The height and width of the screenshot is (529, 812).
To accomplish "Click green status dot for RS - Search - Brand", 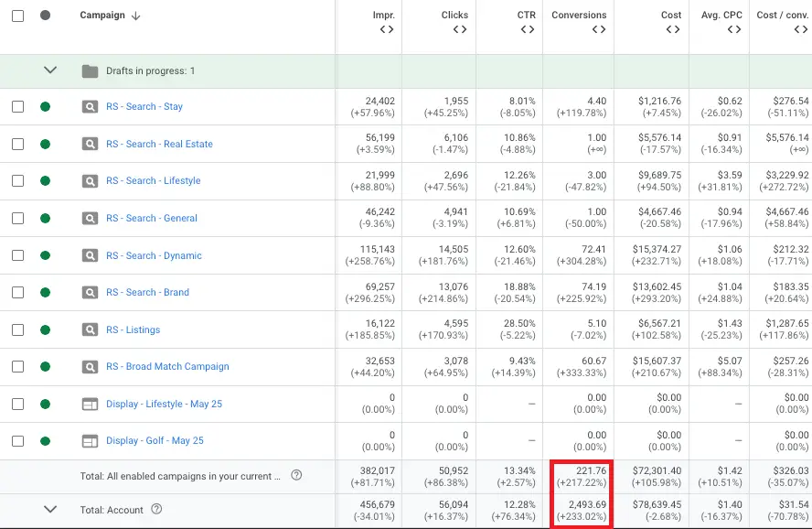I will coord(45,292).
